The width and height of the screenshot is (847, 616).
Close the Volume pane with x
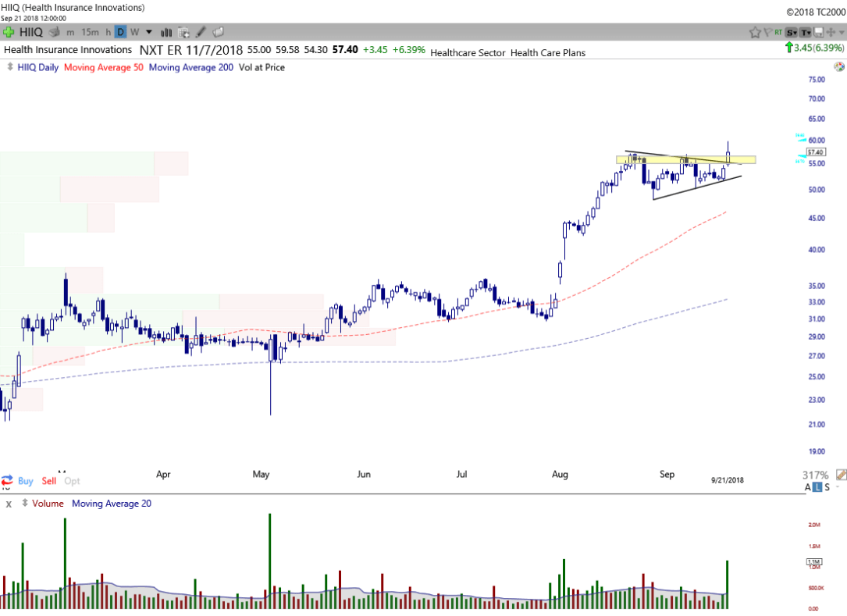pyautogui.click(x=9, y=504)
